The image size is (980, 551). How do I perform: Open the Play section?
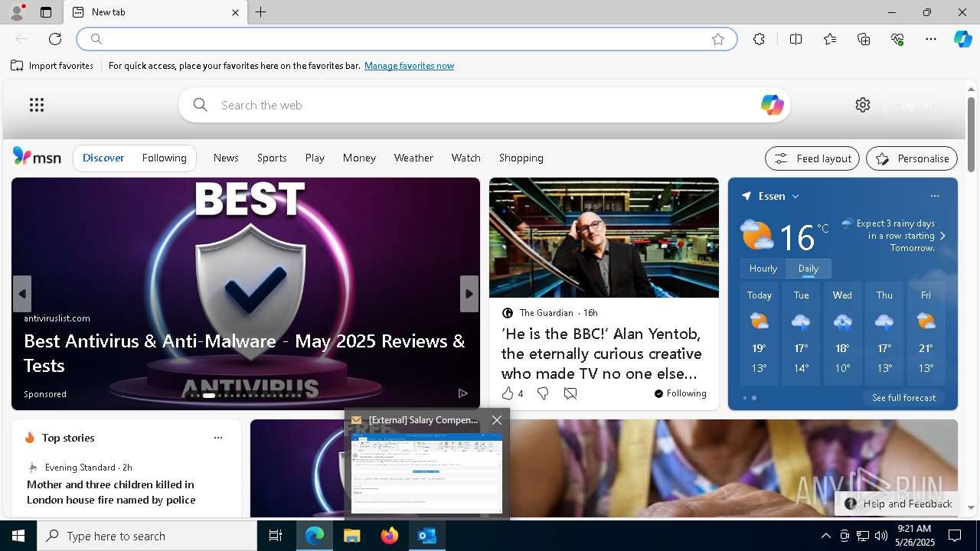click(315, 158)
